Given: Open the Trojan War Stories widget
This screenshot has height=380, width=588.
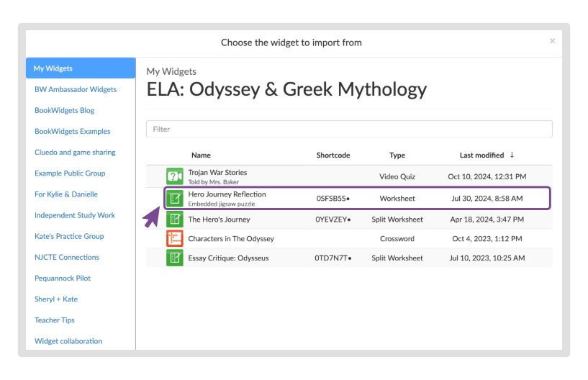Looking at the screenshot, I should point(217,173).
